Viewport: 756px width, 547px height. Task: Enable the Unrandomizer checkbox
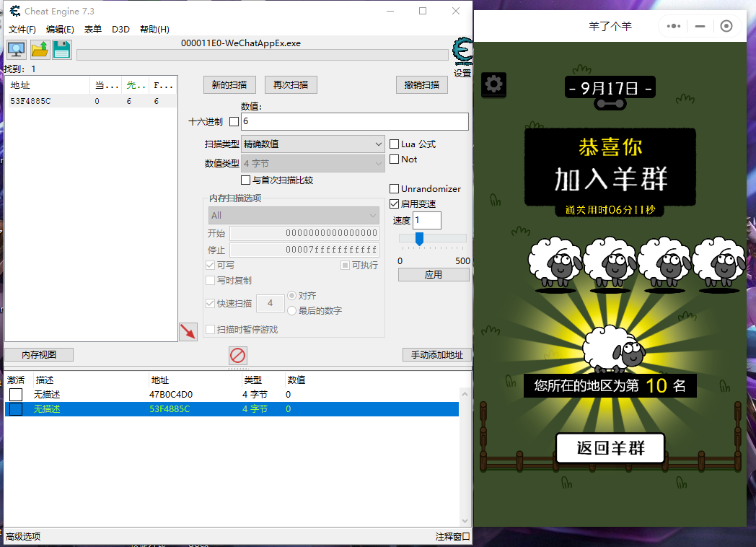[x=394, y=188]
